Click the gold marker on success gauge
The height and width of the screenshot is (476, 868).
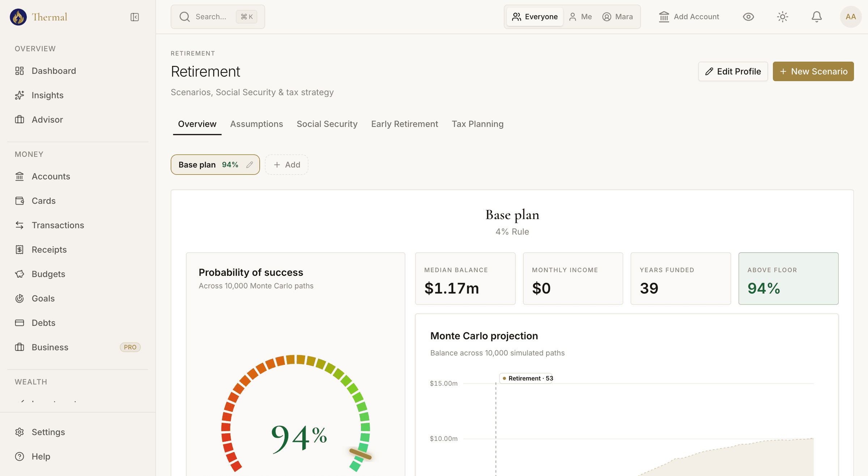coord(360,454)
